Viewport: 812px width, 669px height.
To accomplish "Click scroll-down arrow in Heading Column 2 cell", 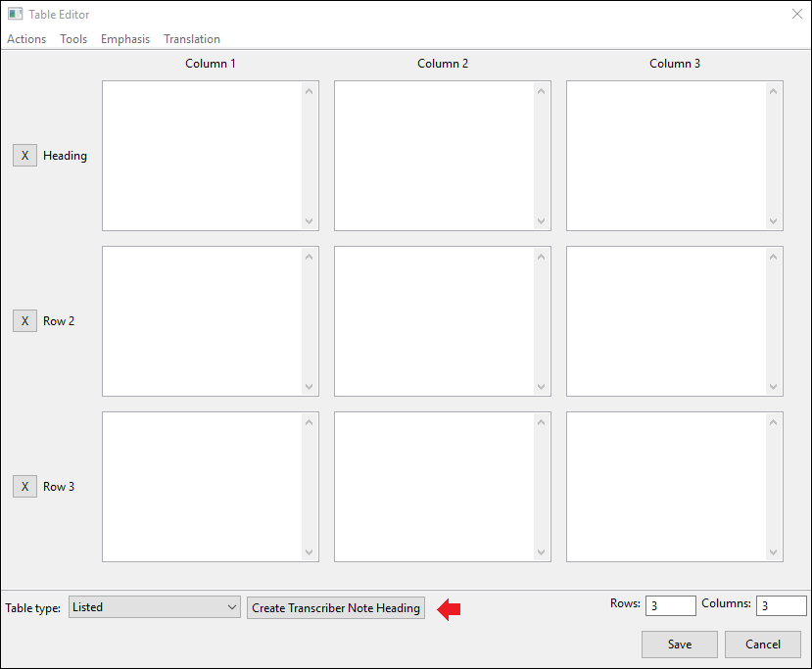I will [x=541, y=221].
